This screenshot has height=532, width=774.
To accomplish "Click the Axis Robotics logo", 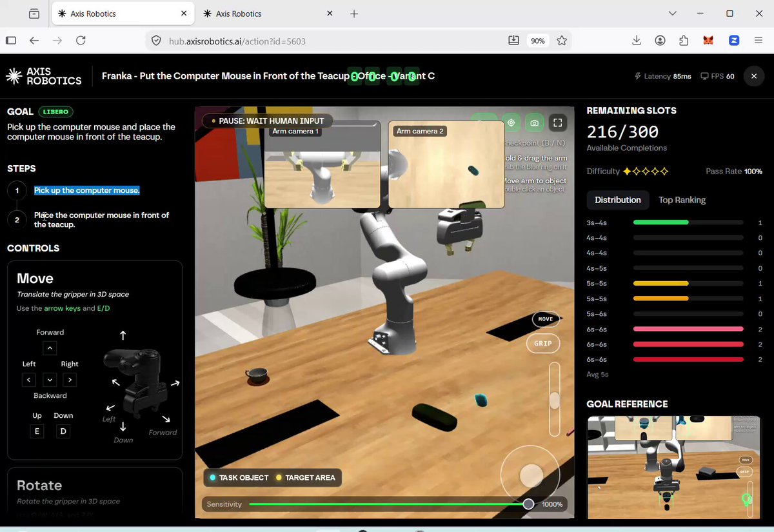I will point(44,76).
